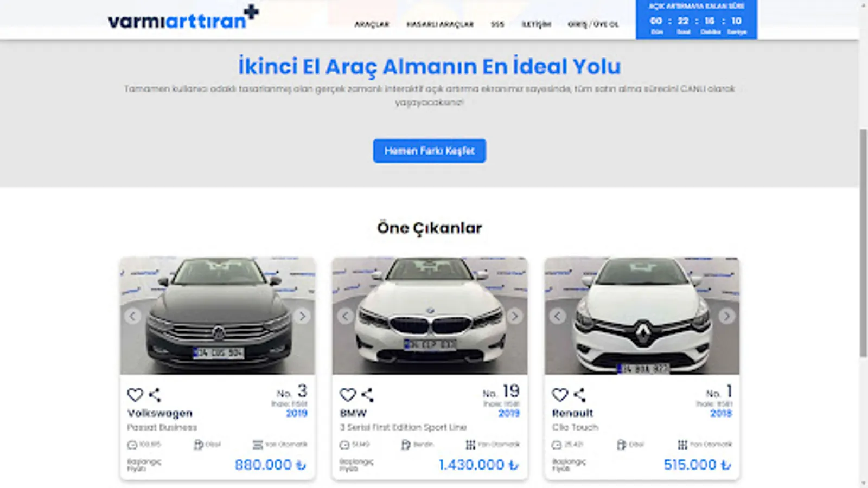Image resolution: width=868 pixels, height=488 pixels.
Task: Click the fuel pump icon on the BMW card
Action: [x=406, y=445]
